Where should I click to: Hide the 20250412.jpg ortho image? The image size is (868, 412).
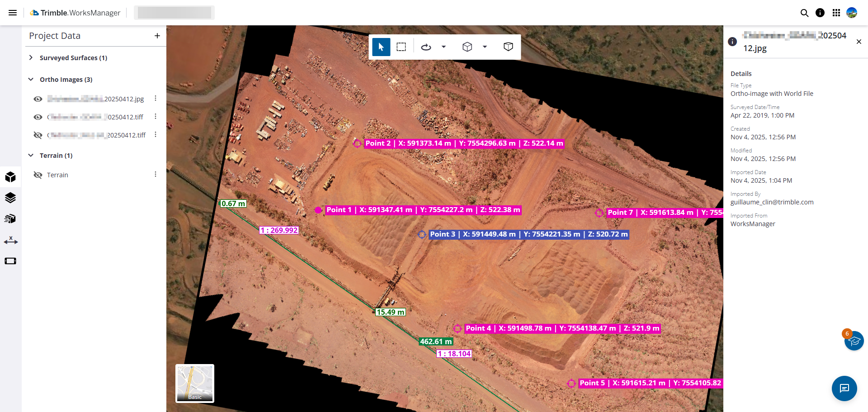tap(38, 99)
